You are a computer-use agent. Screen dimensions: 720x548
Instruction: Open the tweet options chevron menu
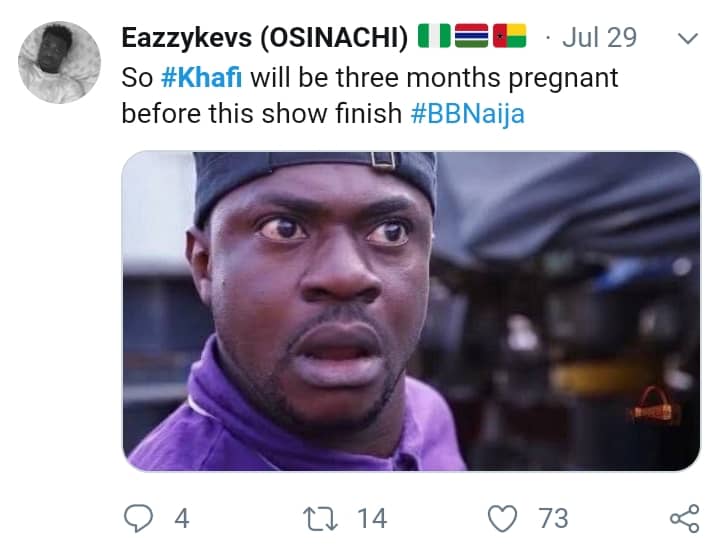[687, 39]
